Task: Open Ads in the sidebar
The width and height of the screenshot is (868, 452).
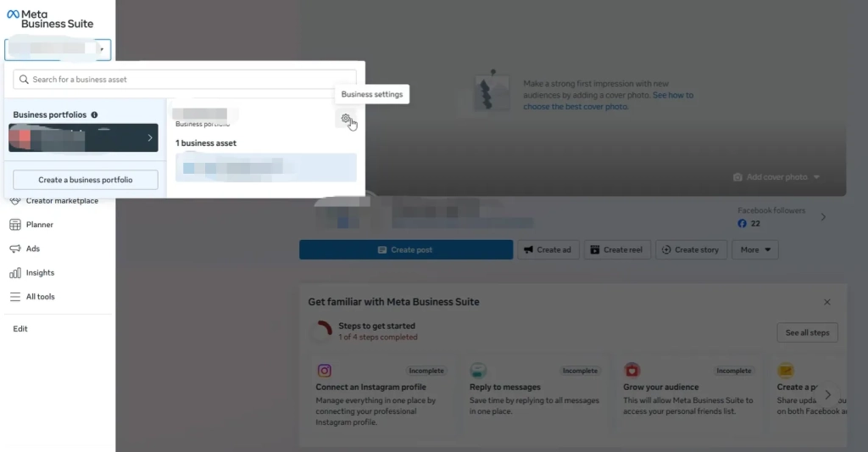Action: click(x=33, y=248)
